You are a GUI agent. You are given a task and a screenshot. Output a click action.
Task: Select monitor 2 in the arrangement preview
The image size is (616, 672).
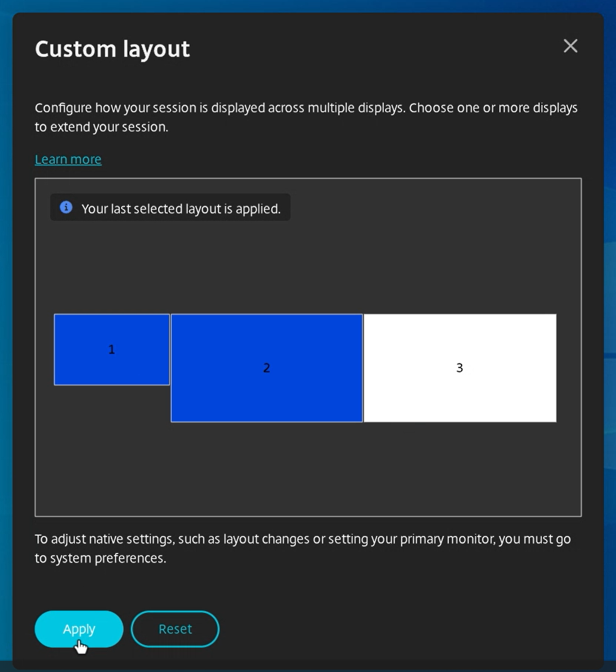coord(266,367)
